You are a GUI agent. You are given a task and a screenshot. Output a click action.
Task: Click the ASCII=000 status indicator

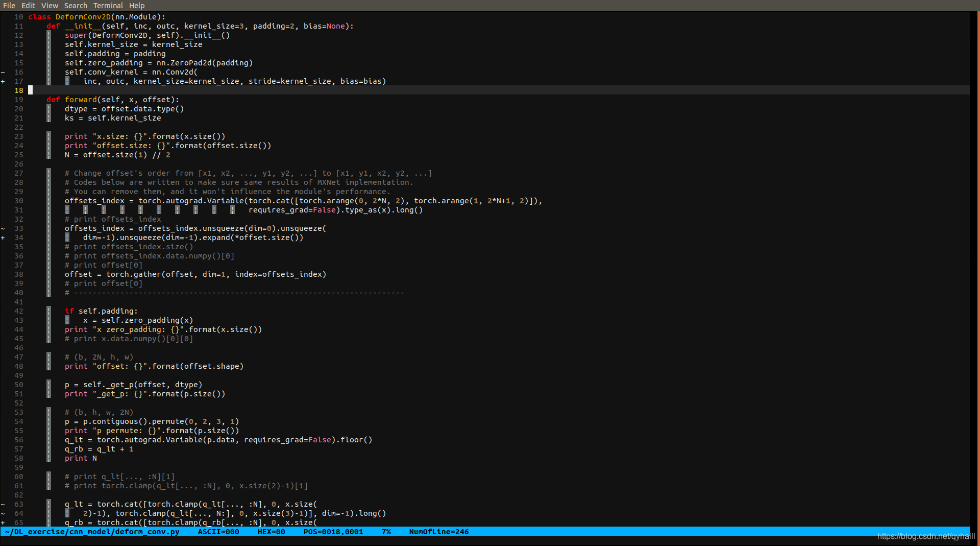pyautogui.click(x=218, y=531)
